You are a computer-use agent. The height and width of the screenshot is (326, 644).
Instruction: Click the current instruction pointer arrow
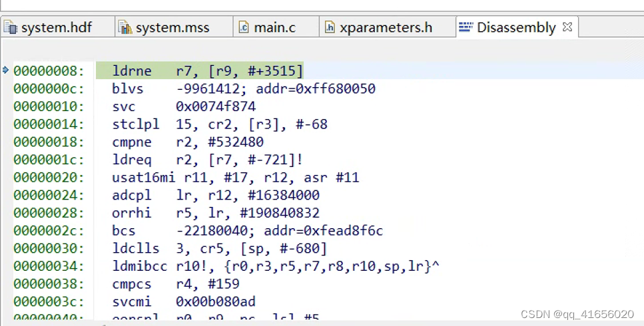tap(6, 70)
